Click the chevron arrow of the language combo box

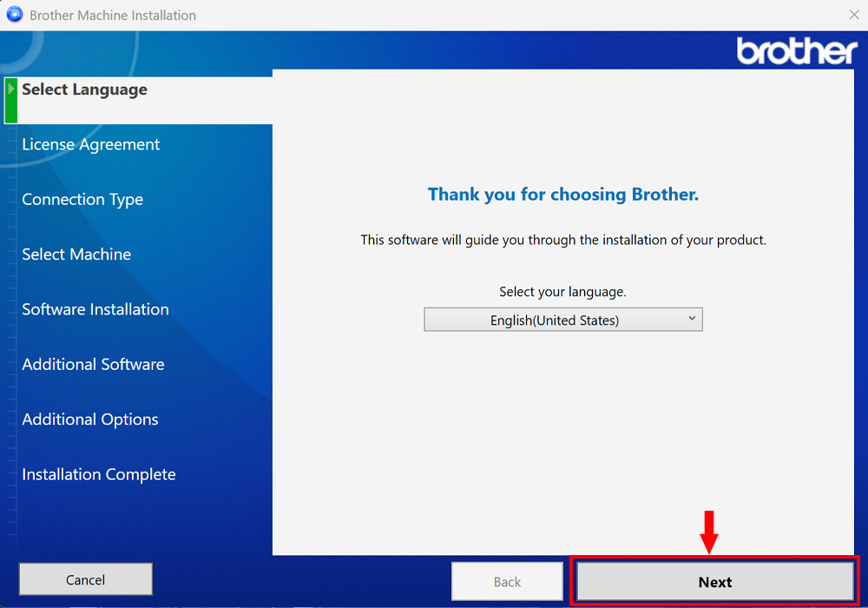tap(692, 319)
